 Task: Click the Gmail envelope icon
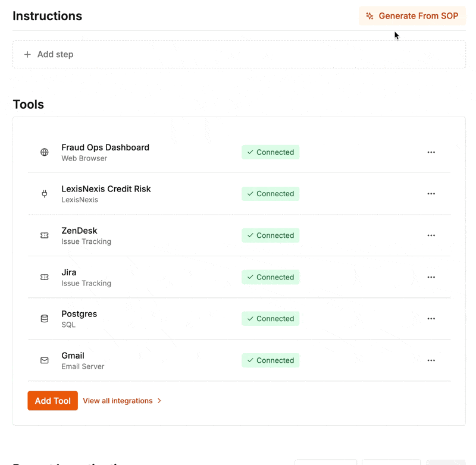[45, 360]
